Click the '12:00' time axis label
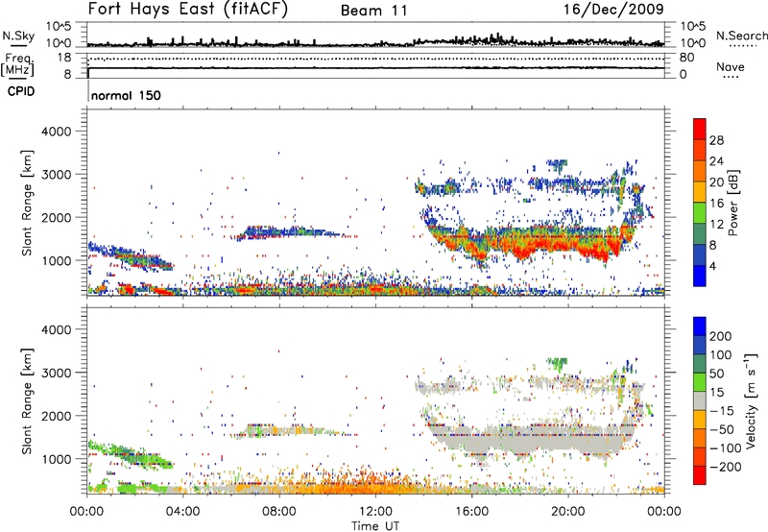Image resolution: width=768 pixels, height=532 pixels. click(x=375, y=512)
